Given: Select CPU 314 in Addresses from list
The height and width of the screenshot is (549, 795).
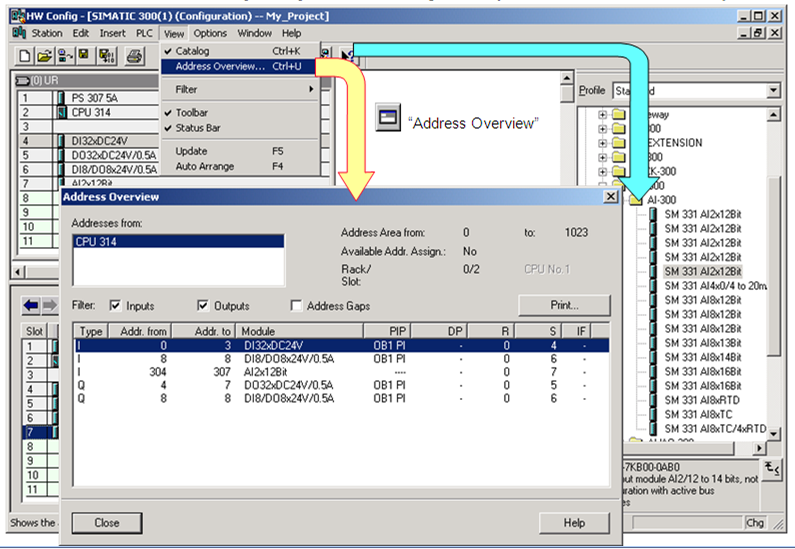Looking at the screenshot, I should pos(178,242).
